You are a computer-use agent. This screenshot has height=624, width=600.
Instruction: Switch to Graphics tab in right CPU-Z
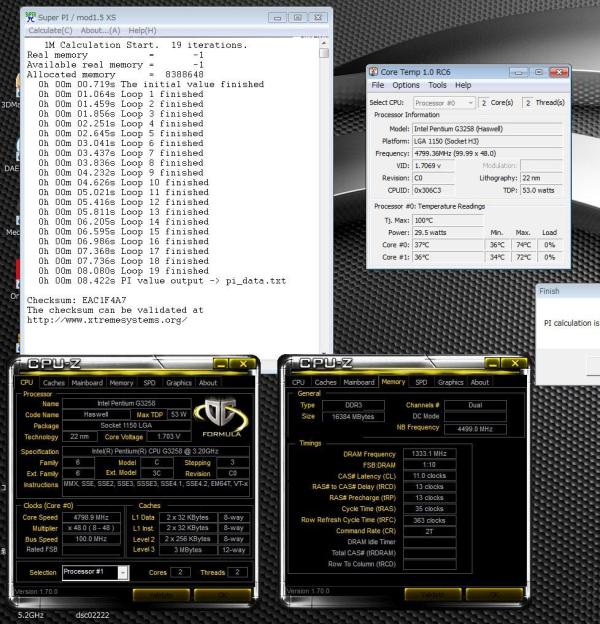pyautogui.click(x=450, y=382)
